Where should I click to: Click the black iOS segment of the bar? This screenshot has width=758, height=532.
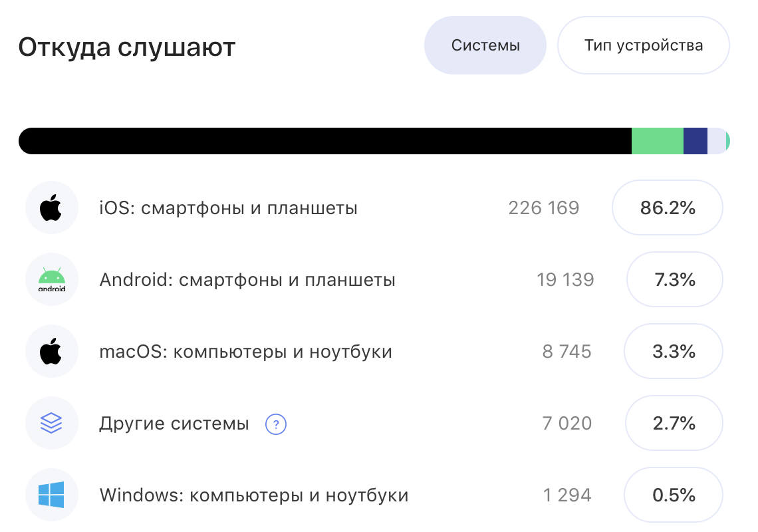[325, 141]
